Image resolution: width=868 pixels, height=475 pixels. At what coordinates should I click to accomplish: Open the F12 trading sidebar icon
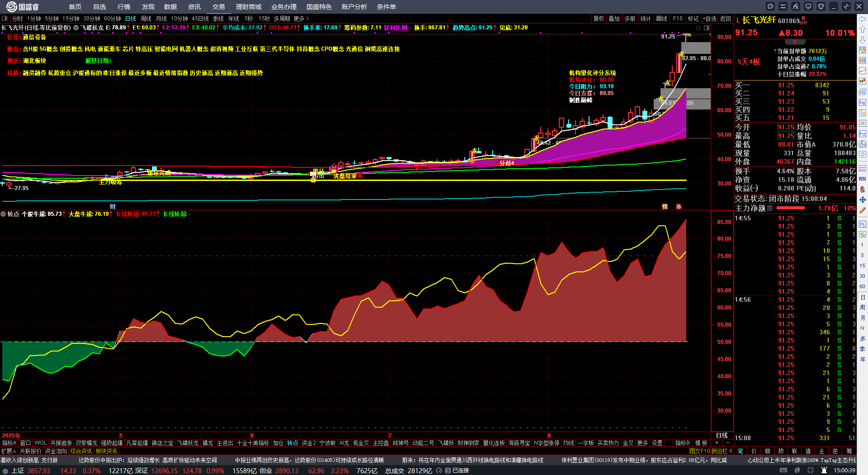pos(863,134)
